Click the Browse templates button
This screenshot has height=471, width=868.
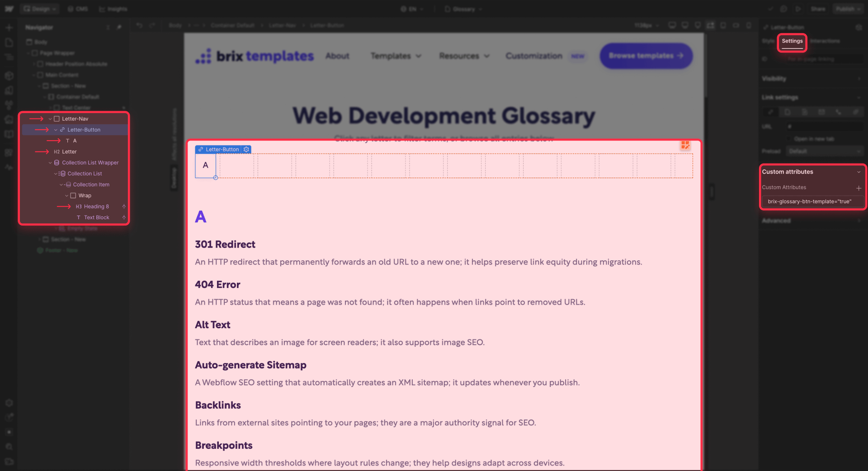click(x=646, y=56)
